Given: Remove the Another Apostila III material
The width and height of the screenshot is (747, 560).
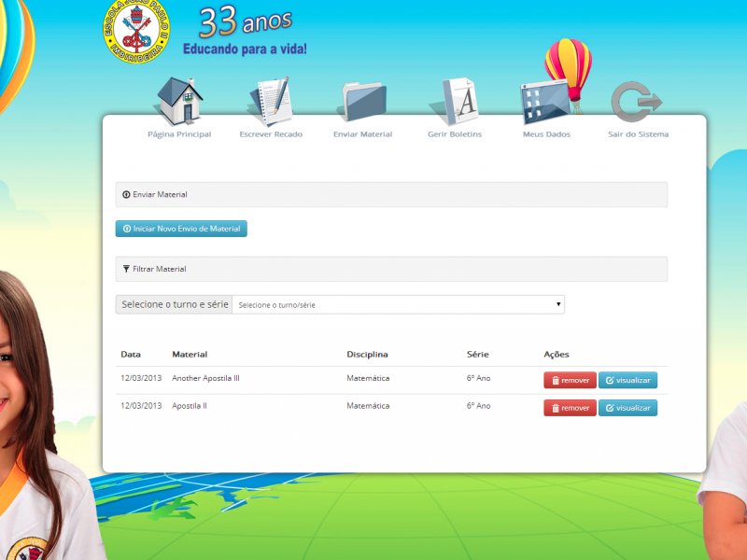Looking at the screenshot, I should pyautogui.click(x=570, y=380).
